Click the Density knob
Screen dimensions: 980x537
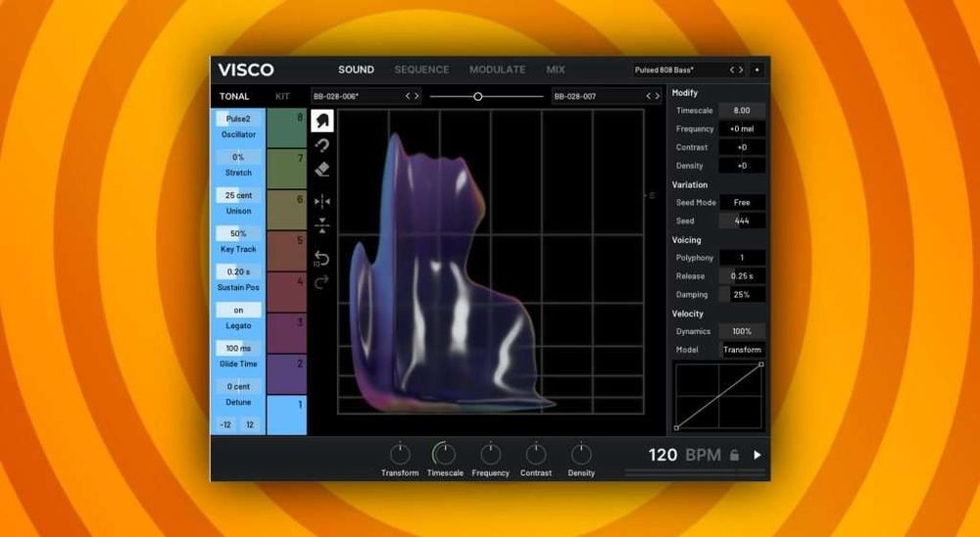[x=581, y=455]
